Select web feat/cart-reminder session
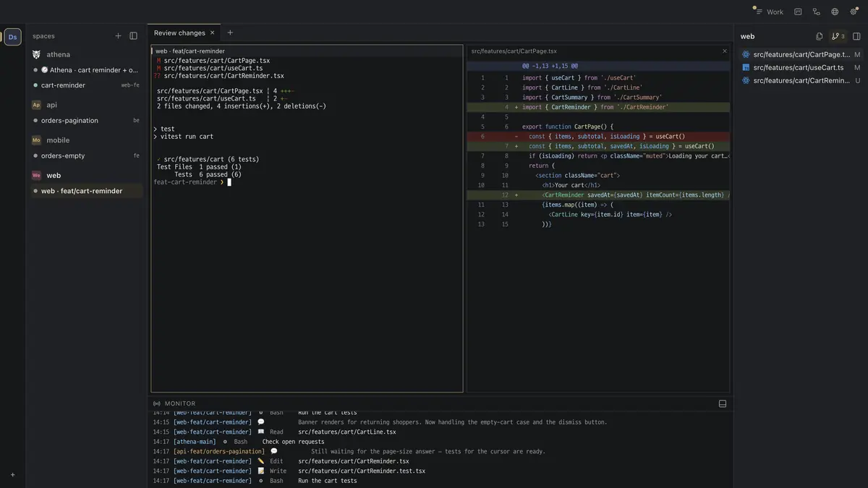Image resolution: width=868 pixels, height=488 pixels. (87, 191)
